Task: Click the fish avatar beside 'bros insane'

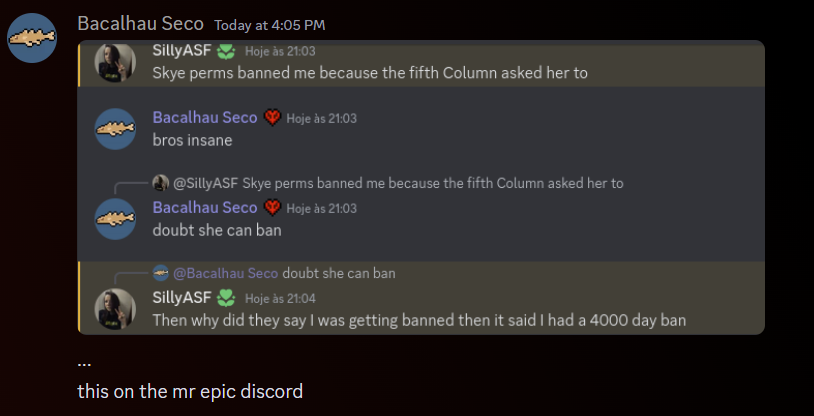Action: pyautogui.click(x=115, y=129)
